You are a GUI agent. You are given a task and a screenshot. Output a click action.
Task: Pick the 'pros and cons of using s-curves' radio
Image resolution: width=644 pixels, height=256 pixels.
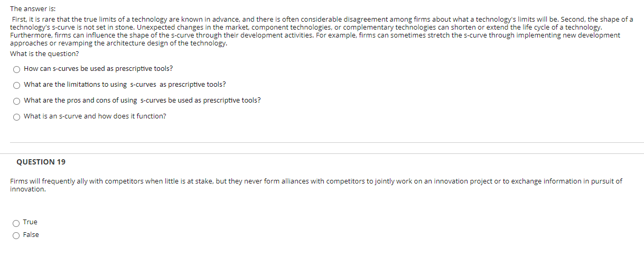click(x=17, y=101)
